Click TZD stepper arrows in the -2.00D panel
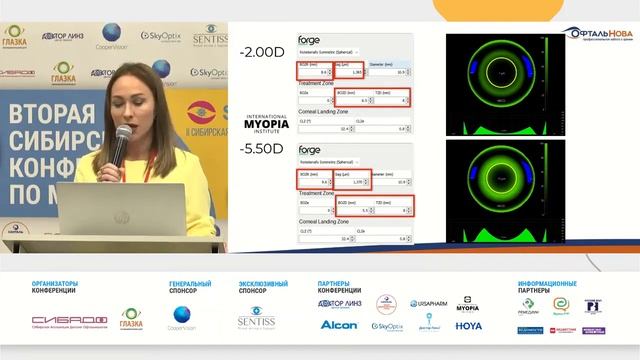Viewport: 640px width, 360px height. [x=408, y=100]
